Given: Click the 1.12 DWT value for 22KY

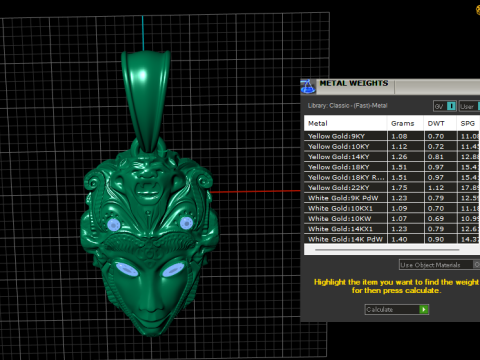Looking at the screenshot, I should coord(436,188).
